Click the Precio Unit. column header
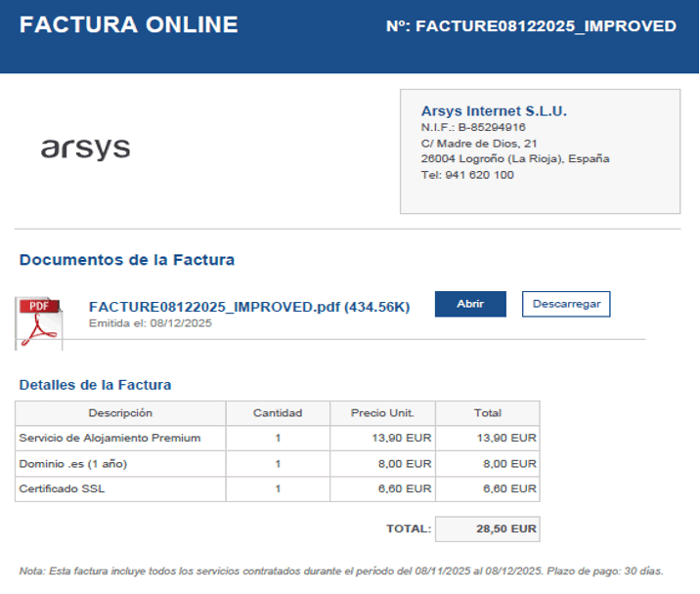 382,413
